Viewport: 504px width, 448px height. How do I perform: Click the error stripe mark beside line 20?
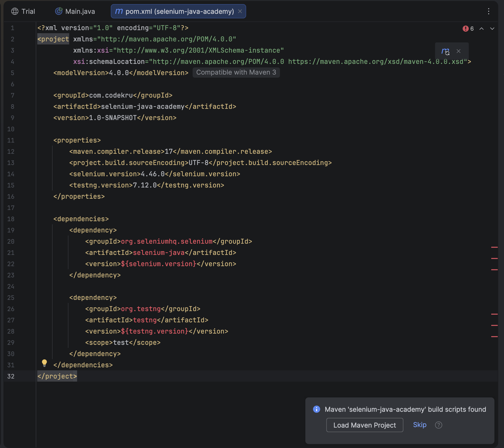(x=495, y=247)
